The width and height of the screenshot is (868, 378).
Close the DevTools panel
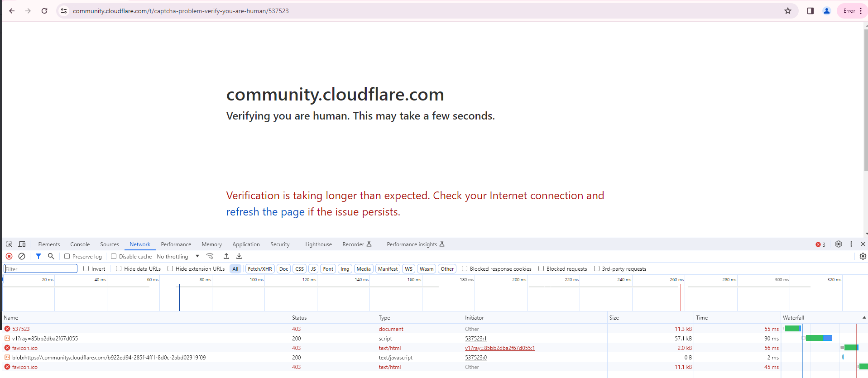[863, 244]
